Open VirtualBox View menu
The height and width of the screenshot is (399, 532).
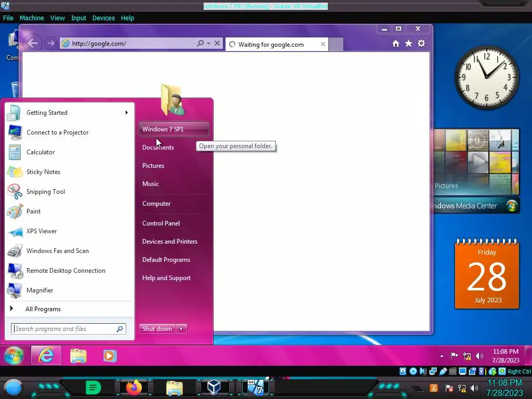pos(57,18)
